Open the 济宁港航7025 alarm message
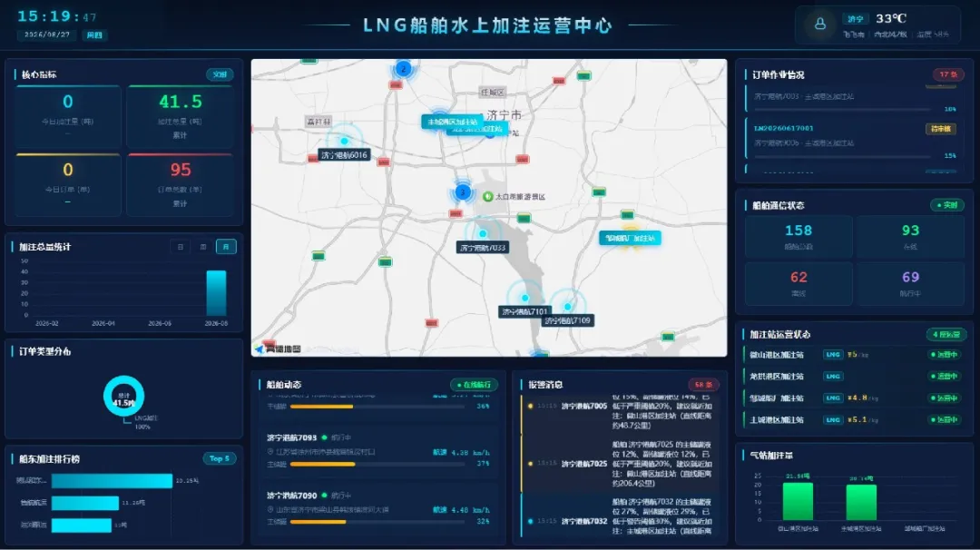 coord(619,463)
